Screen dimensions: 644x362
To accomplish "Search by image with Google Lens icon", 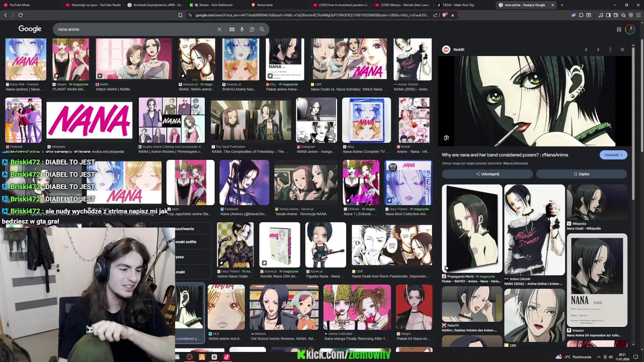I will (x=252, y=29).
